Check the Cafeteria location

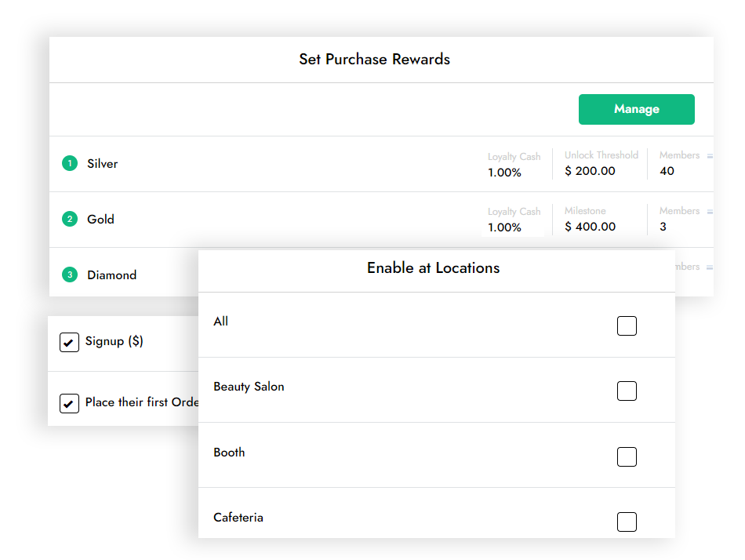pyautogui.click(x=627, y=522)
